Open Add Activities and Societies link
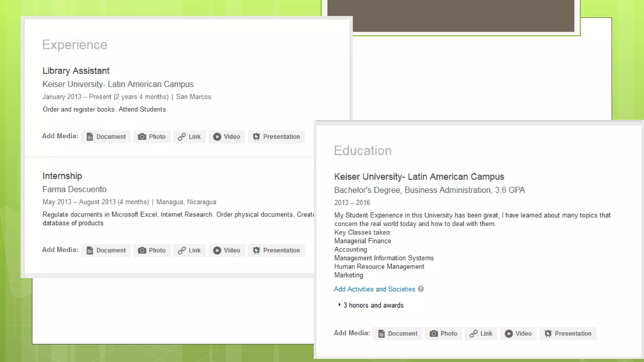Viewport: 644px width, 362px height. point(374,289)
